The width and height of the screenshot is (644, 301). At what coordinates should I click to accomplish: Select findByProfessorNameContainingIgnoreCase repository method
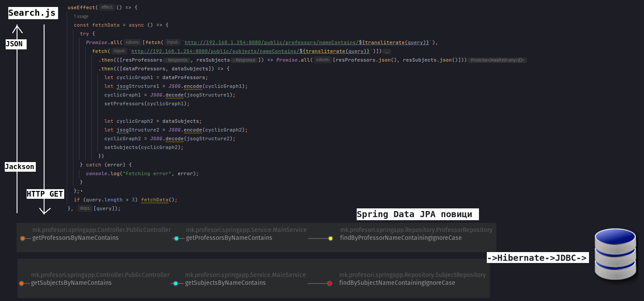point(400,238)
